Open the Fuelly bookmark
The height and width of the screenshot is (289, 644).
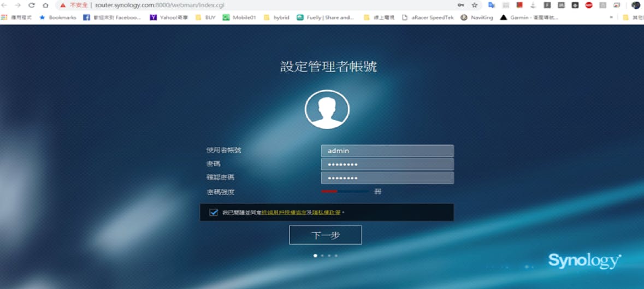tap(326, 17)
